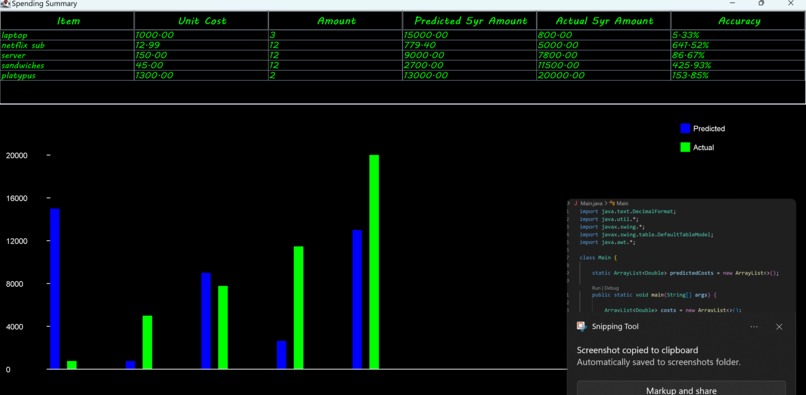Click amount 2 in platypus row
806x395 pixels.
point(336,75)
